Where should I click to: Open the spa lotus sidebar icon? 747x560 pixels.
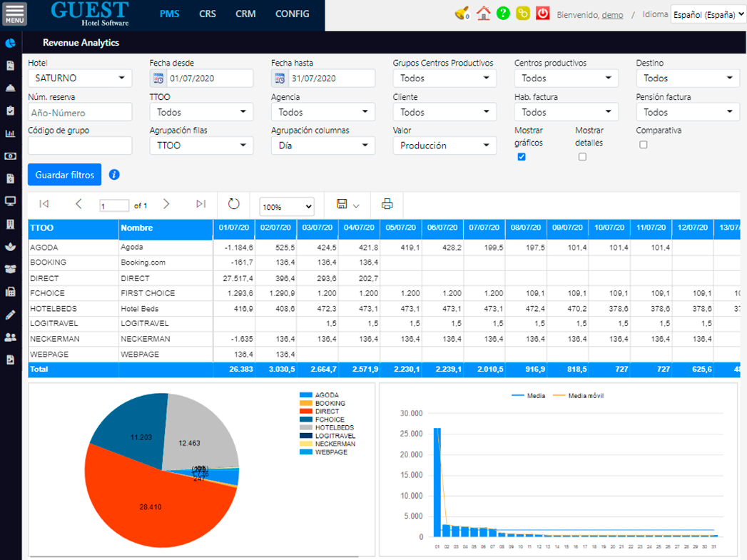point(10,246)
